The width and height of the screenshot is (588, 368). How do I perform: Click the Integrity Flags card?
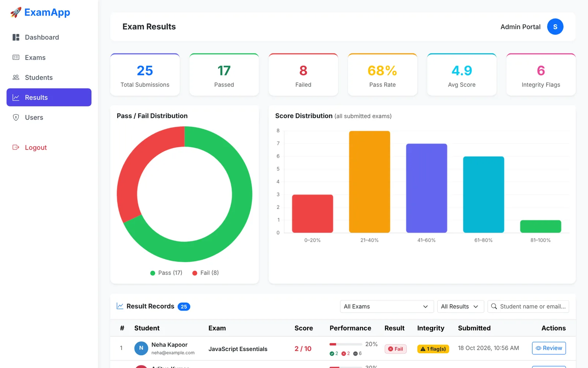tap(541, 75)
